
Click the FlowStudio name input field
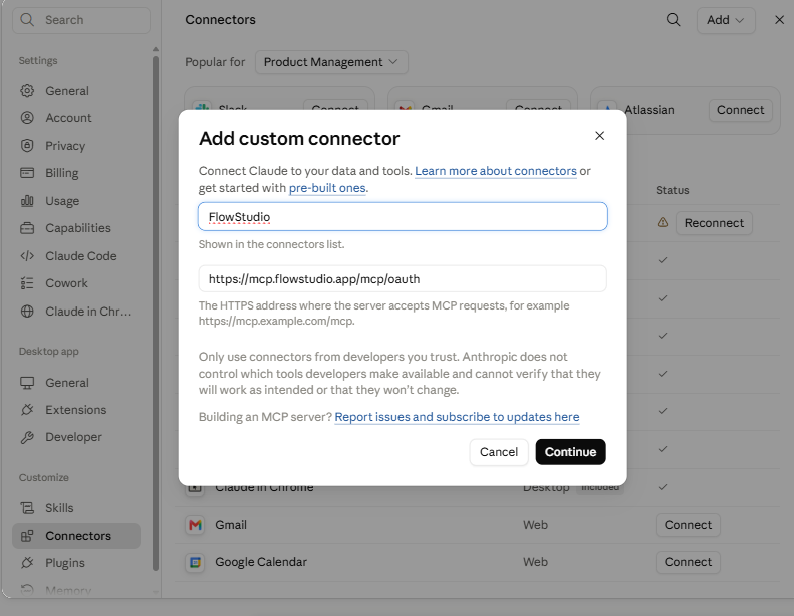coord(403,217)
